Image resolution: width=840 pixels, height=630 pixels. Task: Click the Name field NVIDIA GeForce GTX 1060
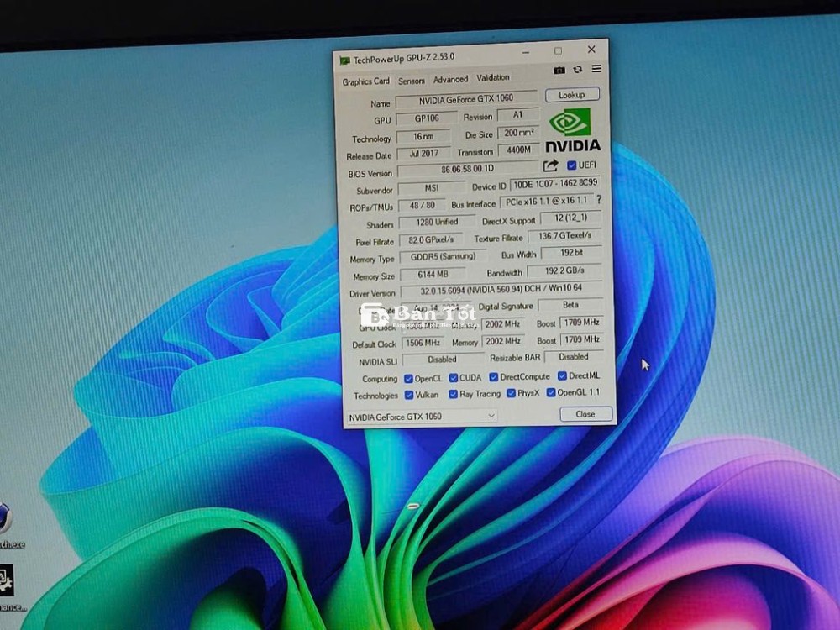pos(466,99)
